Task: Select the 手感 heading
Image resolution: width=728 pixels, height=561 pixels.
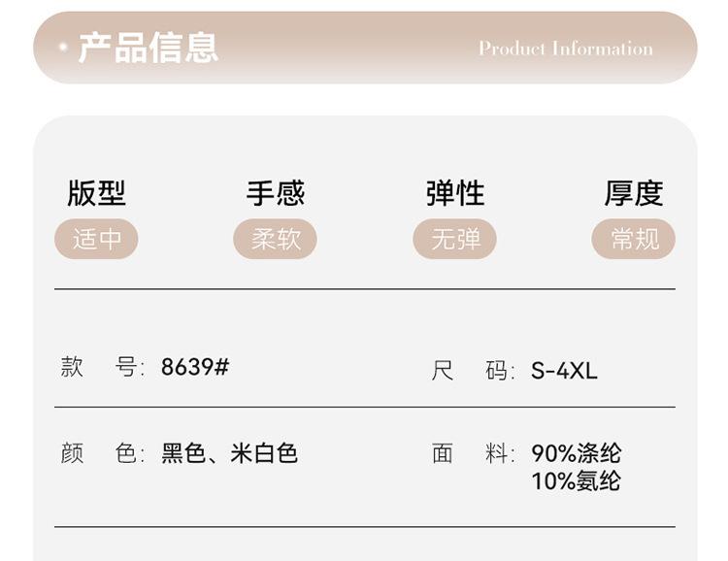Action: 276,193
